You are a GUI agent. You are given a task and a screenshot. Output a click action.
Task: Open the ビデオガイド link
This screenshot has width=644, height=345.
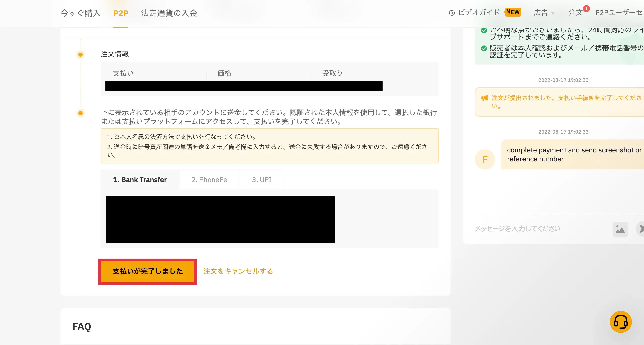(479, 13)
